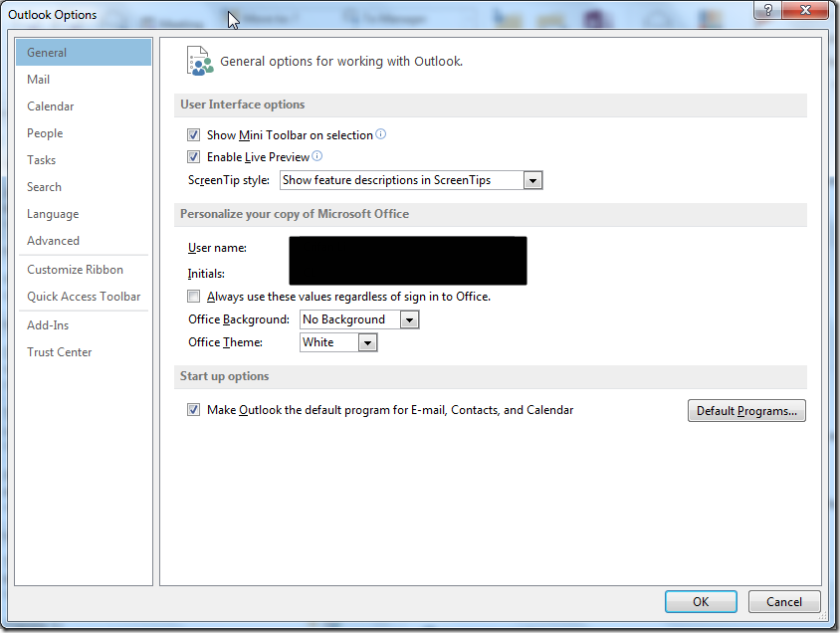Click the OK button
Viewport: 840px width, 633px height.
(701, 601)
